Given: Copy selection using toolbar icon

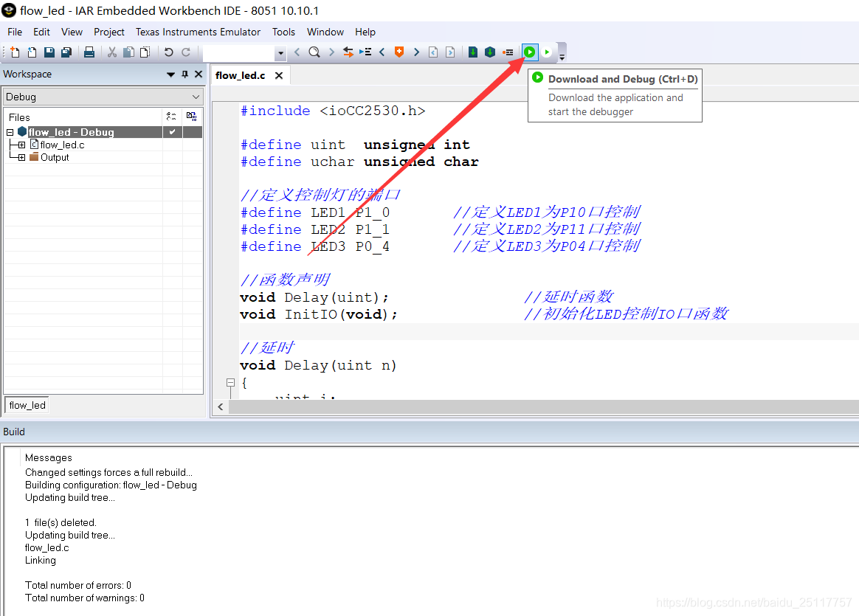Looking at the screenshot, I should click(x=128, y=52).
